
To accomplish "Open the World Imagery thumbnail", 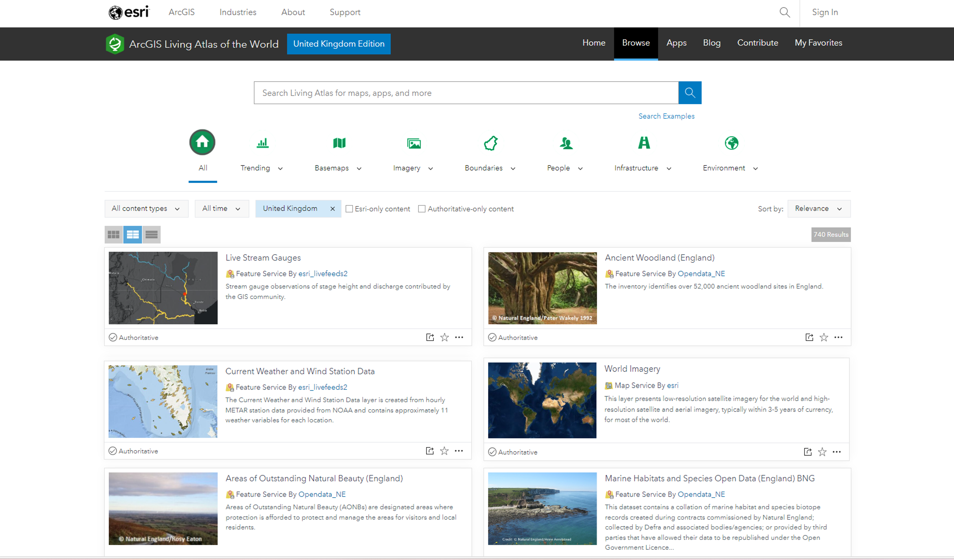I will click(542, 400).
